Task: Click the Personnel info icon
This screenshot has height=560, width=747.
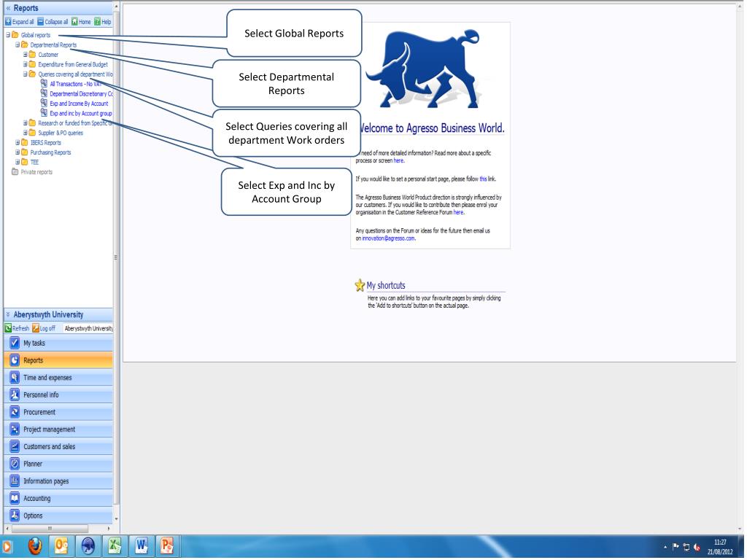Action: click(15, 394)
